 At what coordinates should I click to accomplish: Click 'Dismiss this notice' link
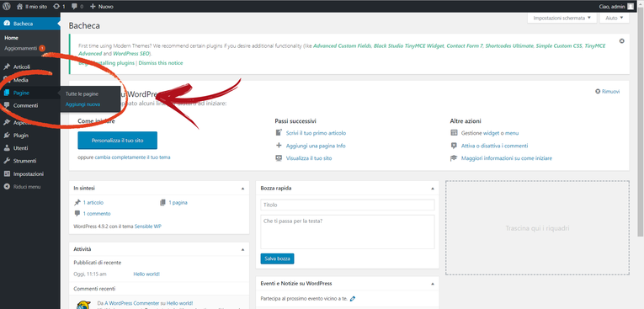161,63
